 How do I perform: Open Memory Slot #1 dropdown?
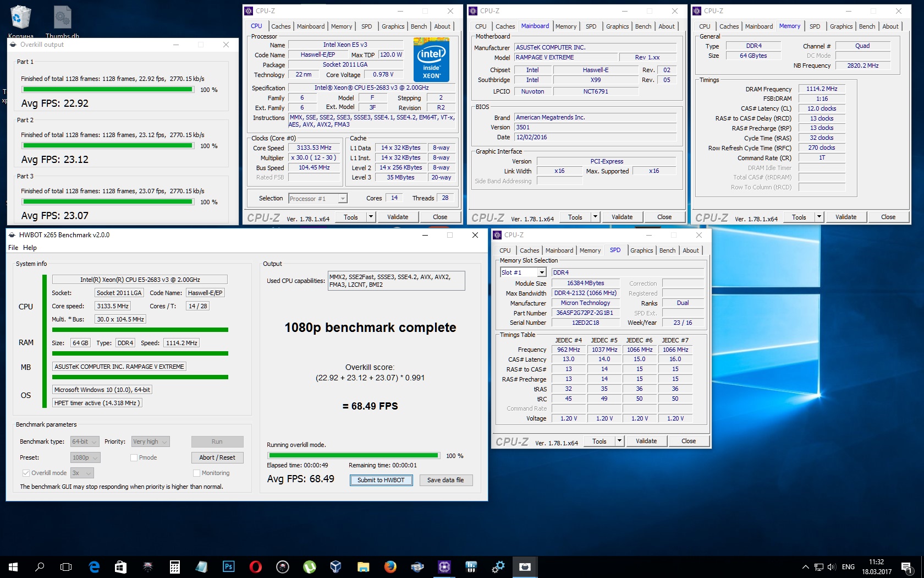523,272
